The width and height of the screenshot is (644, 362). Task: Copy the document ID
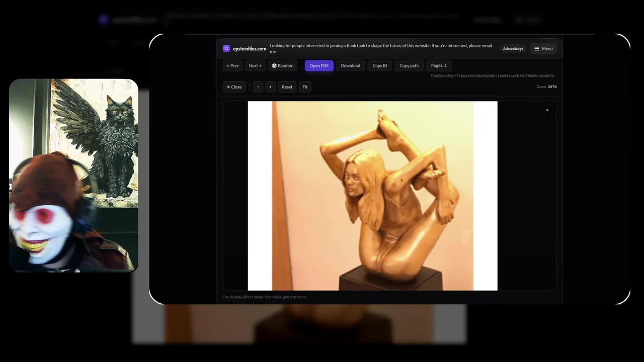(380, 66)
